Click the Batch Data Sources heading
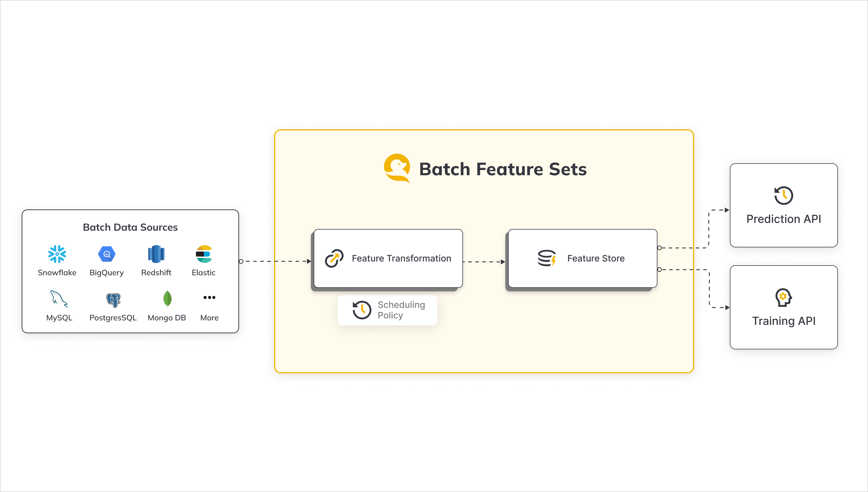The height and width of the screenshot is (492, 868). (x=130, y=227)
